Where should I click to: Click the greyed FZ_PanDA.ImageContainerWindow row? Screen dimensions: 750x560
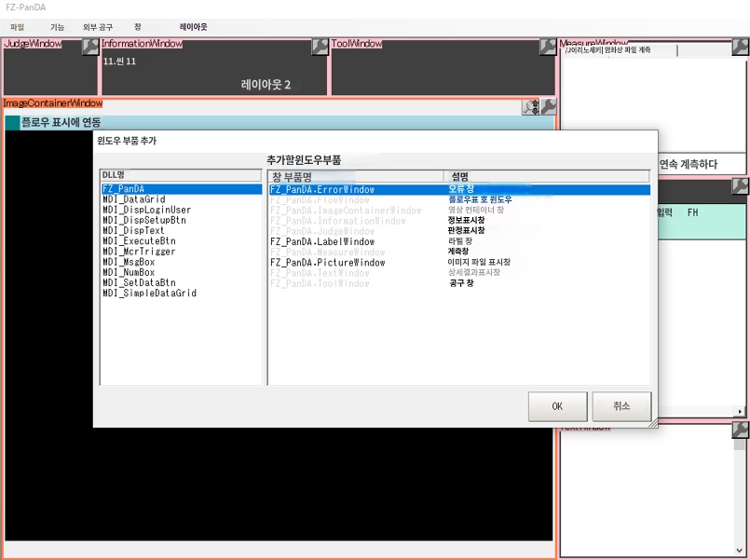tap(459, 211)
